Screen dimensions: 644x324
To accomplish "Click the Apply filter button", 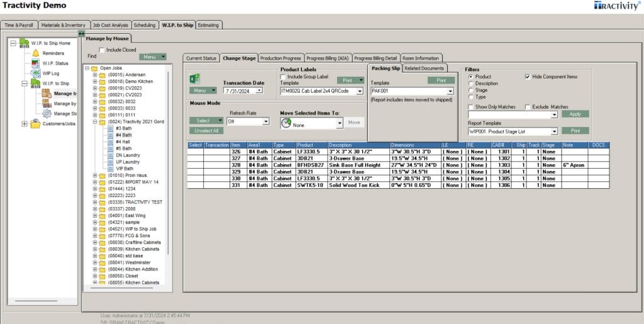I will click(x=575, y=114).
